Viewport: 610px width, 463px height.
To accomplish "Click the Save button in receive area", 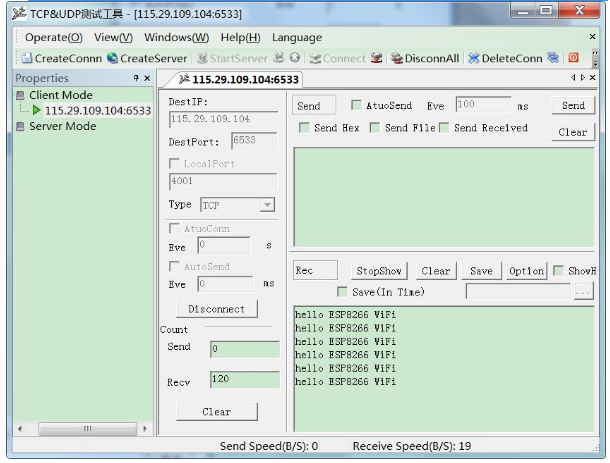I will pyautogui.click(x=482, y=271).
